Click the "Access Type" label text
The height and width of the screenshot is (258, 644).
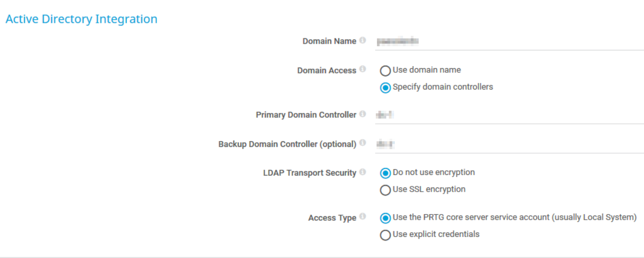[332, 218]
